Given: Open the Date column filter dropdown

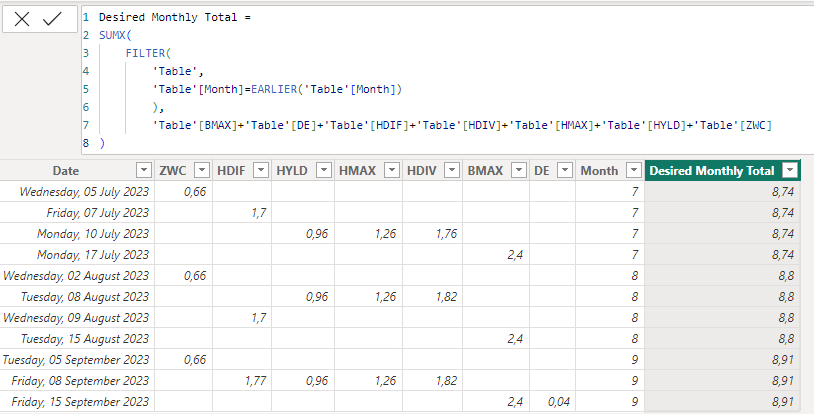Looking at the screenshot, I should point(144,170).
